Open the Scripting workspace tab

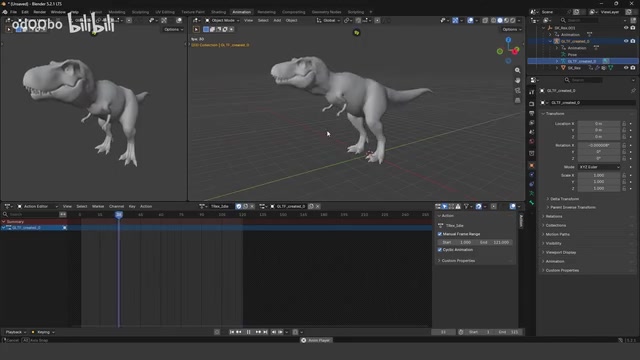[356, 12]
